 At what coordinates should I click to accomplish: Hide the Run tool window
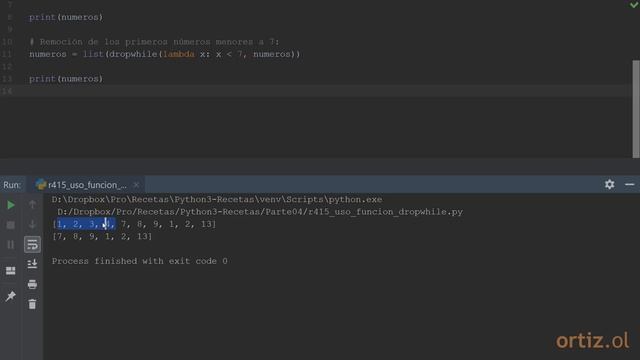(629, 184)
